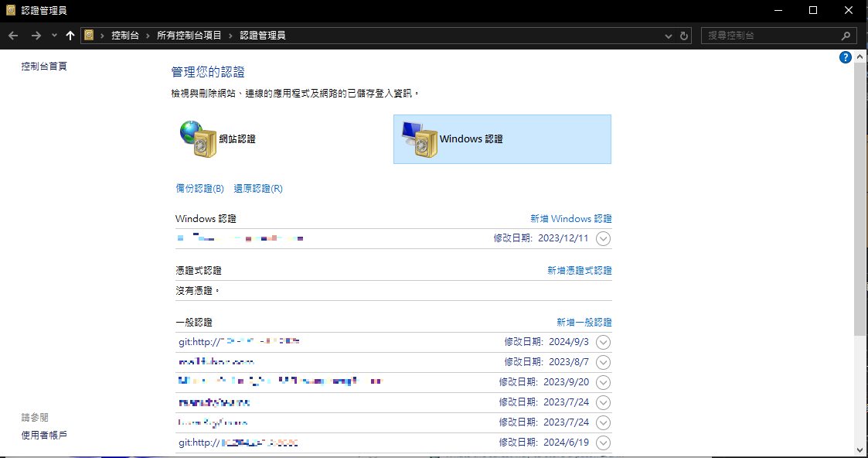This screenshot has width=868, height=458.
Task: Click the 新增 Windows 認證 link
Action: (570, 219)
